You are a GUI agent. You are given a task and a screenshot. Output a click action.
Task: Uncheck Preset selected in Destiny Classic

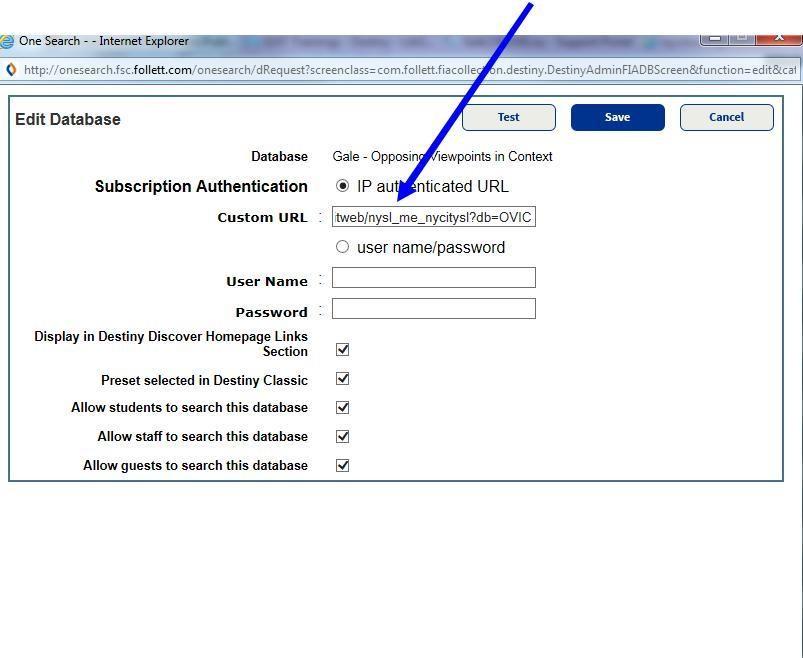click(x=343, y=379)
